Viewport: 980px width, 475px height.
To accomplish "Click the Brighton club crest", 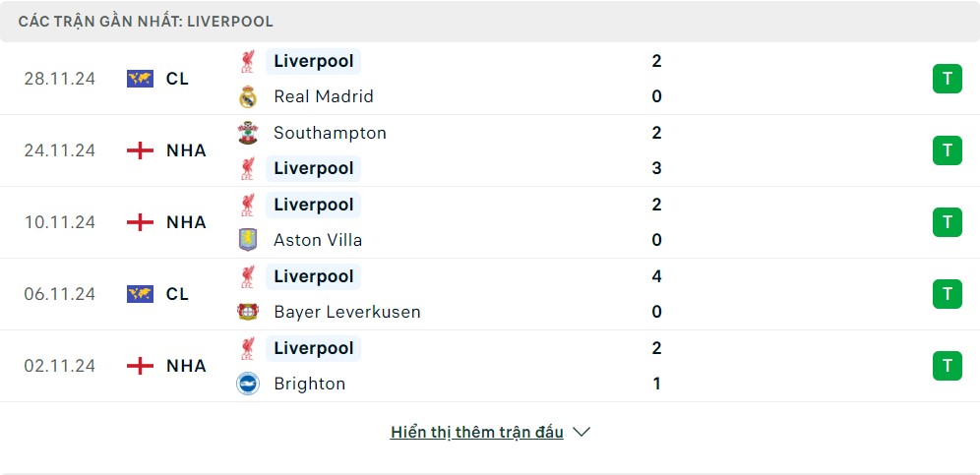I will (247, 384).
